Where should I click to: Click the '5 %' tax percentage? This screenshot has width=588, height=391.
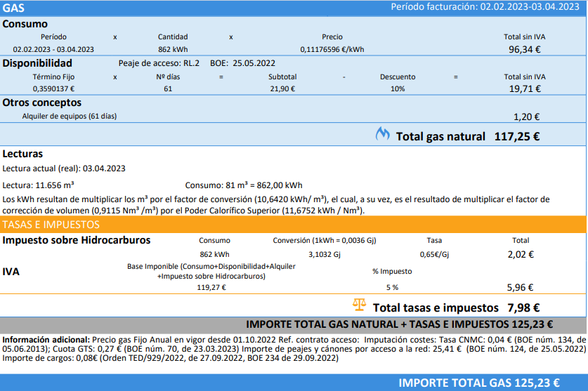click(392, 288)
